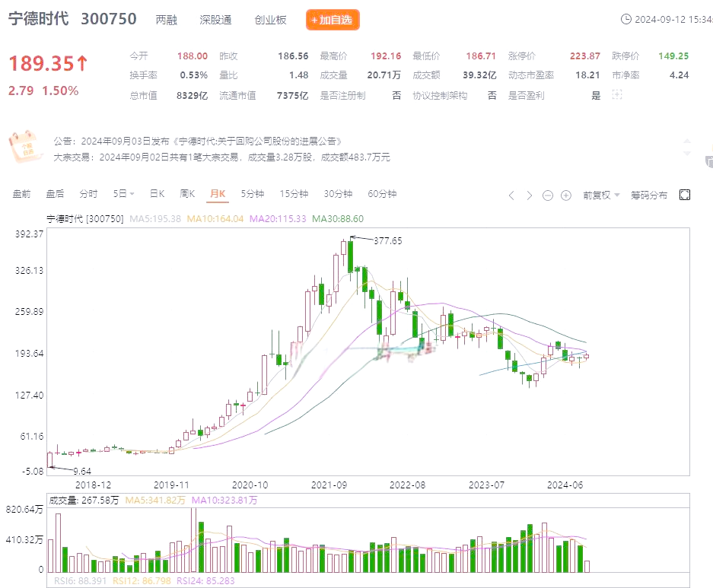The width and height of the screenshot is (713, 588).
Task: Open the 5日 dropdown
Action: pos(124,194)
